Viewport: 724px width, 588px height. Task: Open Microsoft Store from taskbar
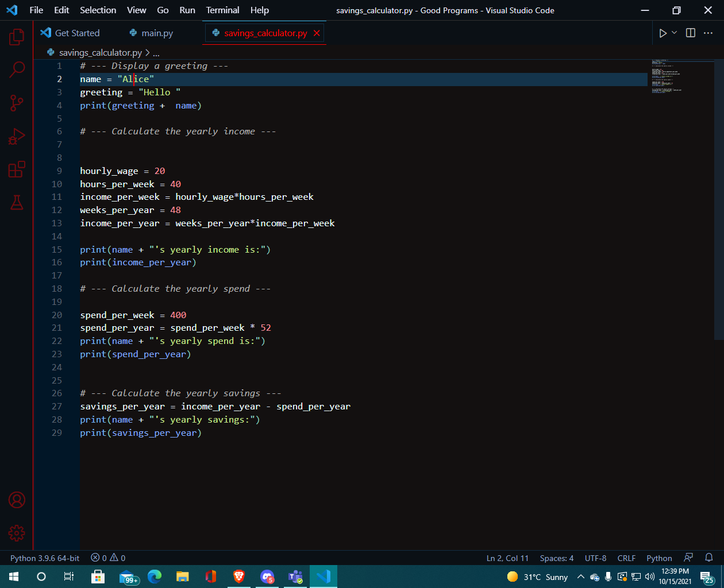98,577
